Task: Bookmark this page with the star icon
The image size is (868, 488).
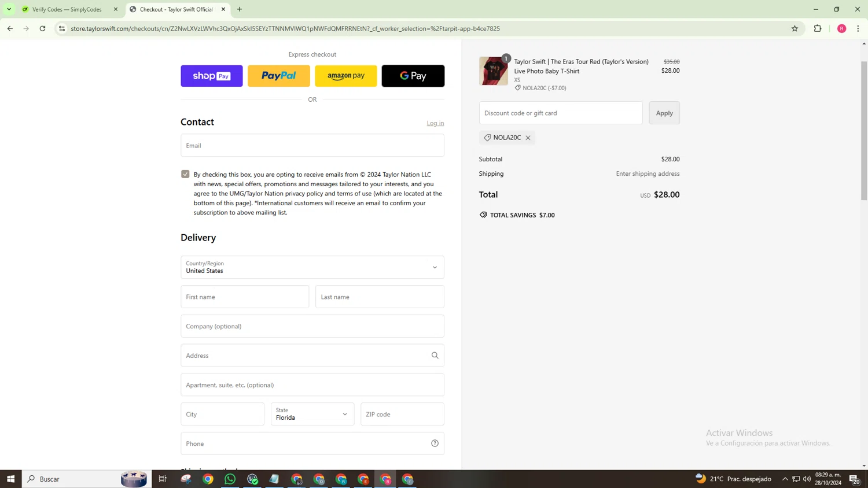Action: coord(795,28)
